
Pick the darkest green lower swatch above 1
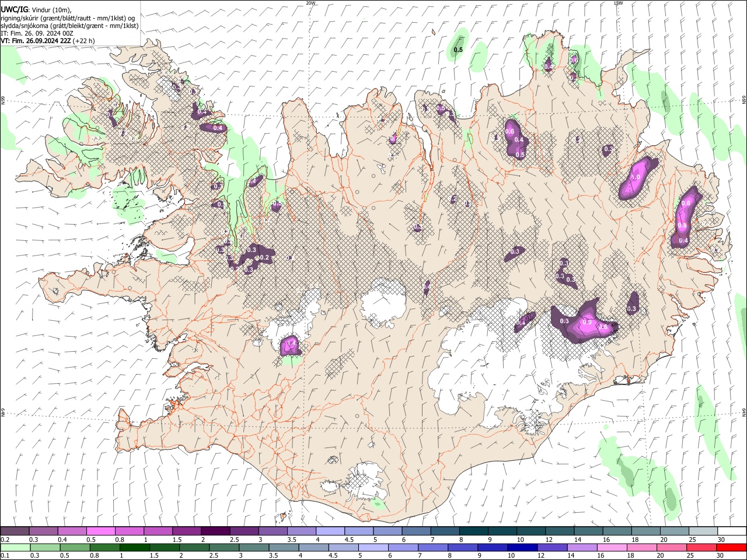135,548
